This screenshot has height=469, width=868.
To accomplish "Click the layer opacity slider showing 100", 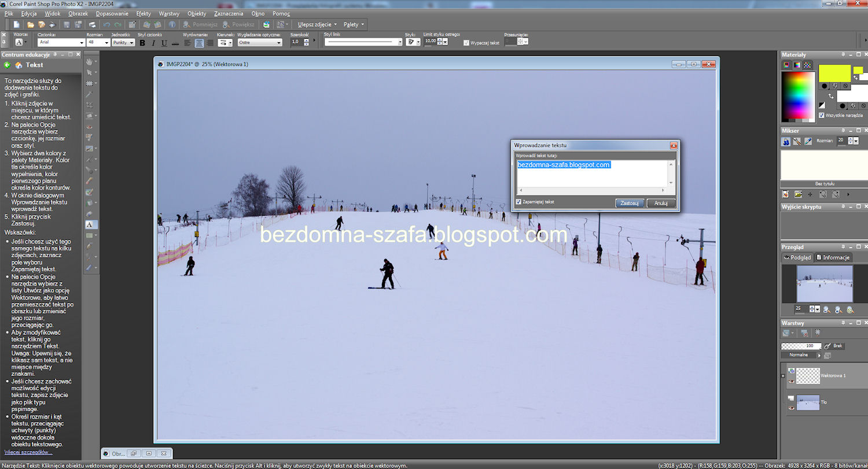I will (801, 346).
